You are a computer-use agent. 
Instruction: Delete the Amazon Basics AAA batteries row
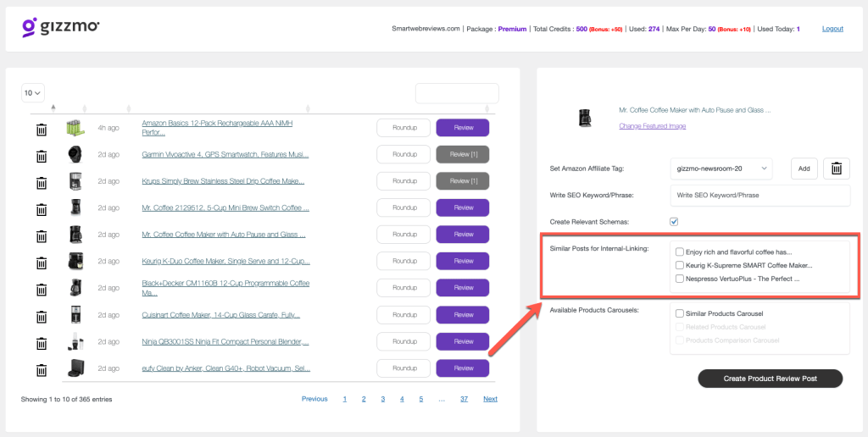click(41, 129)
